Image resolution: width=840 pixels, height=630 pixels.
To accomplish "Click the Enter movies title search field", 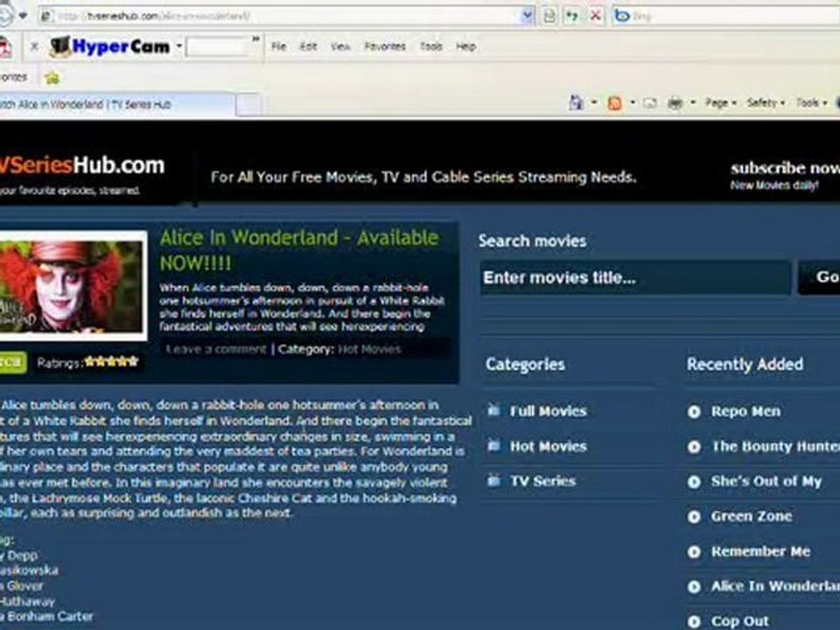I will (x=635, y=277).
